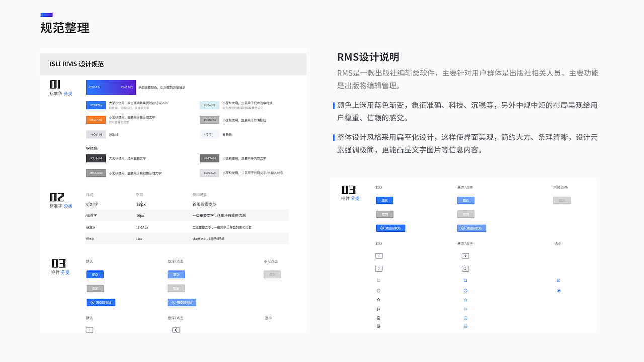Click default 取消 button in ISLI RMS 设计规范 card
644x362 pixels.
(95, 289)
